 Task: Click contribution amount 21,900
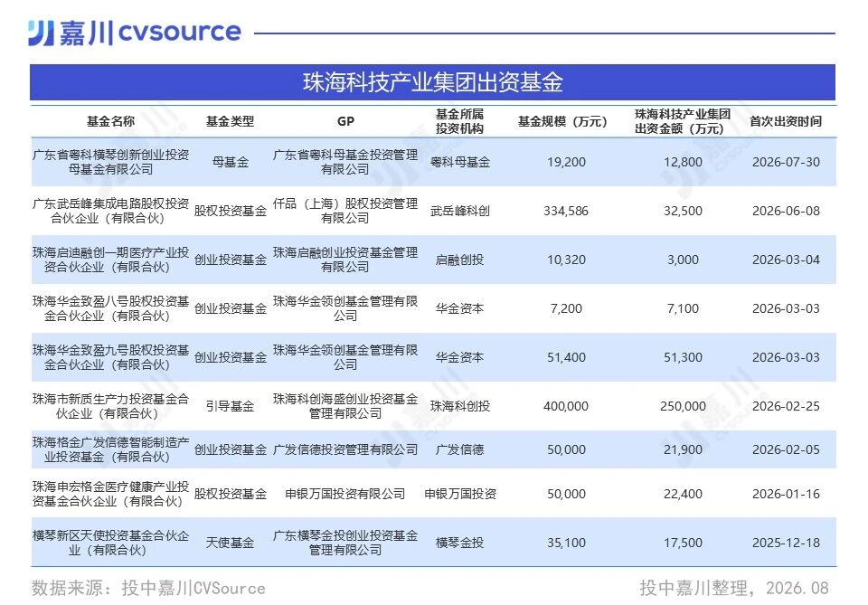pyautogui.click(x=684, y=449)
